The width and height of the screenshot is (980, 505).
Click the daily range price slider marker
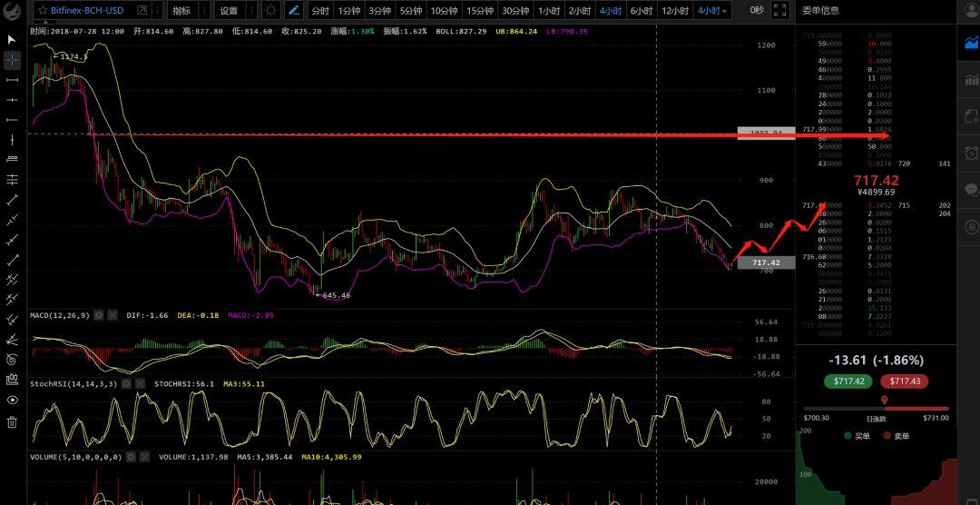pyautogui.click(x=884, y=401)
